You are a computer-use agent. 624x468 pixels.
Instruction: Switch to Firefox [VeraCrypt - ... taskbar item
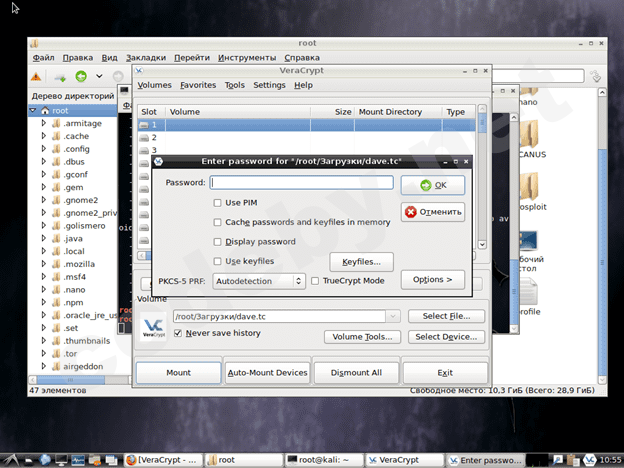163,460
